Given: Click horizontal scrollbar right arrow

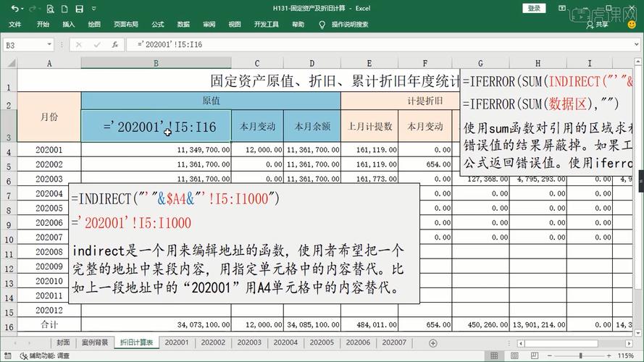Looking at the screenshot, I should pyautogui.click(x=629, y=343).
